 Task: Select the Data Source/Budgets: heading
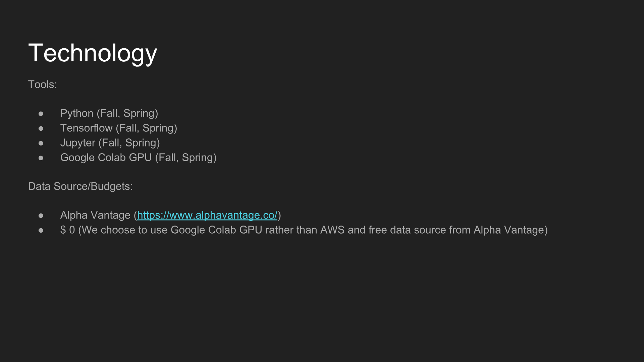point(80,186)
